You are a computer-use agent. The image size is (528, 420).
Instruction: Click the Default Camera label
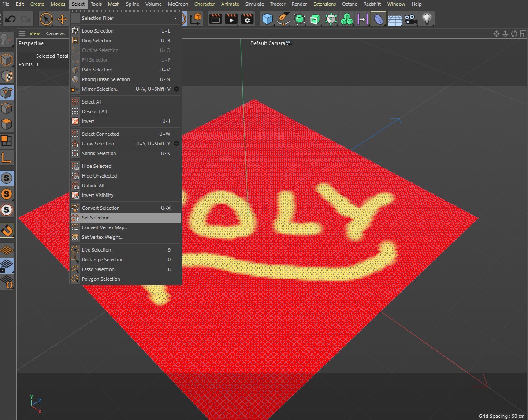point(268,43)
